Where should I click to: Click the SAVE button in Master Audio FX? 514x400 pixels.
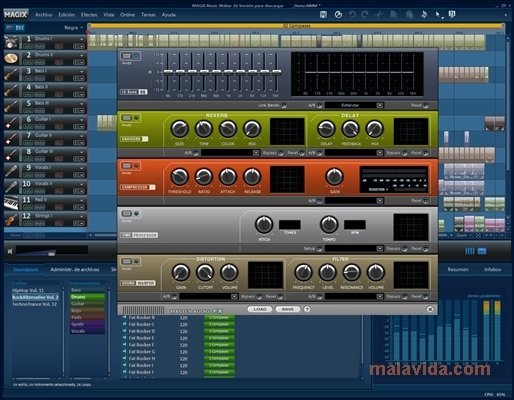click(288, 309)
